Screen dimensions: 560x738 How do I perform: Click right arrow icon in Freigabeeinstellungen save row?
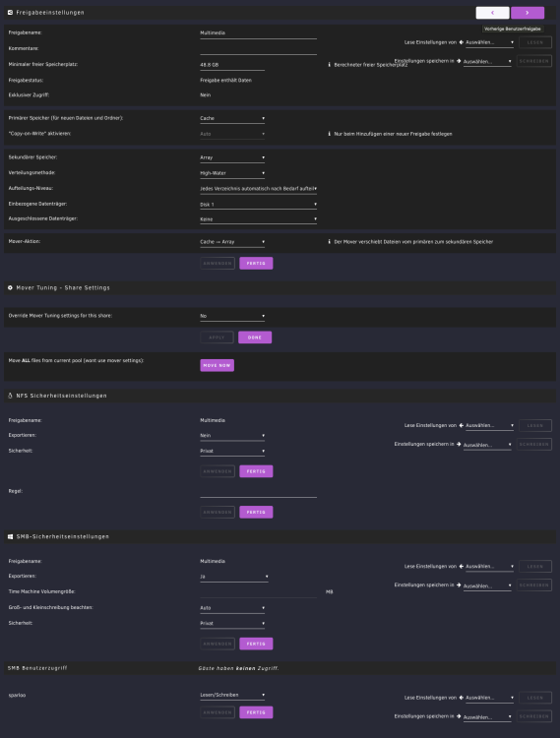[459, 61]
